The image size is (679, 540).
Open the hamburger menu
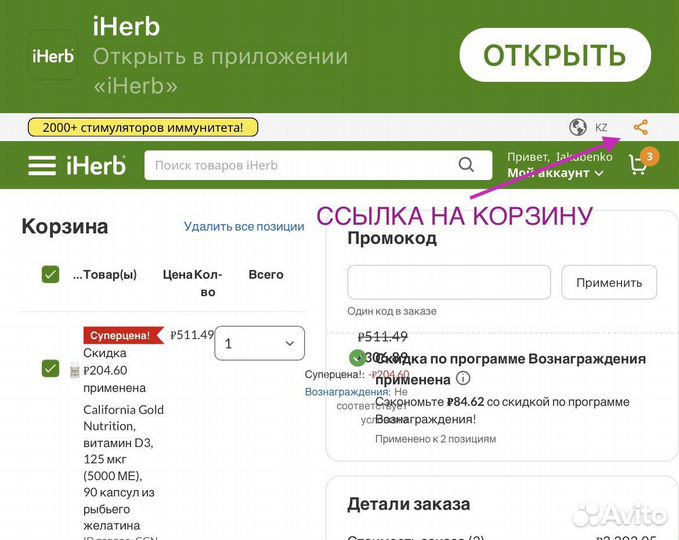(x=42, y=165)
